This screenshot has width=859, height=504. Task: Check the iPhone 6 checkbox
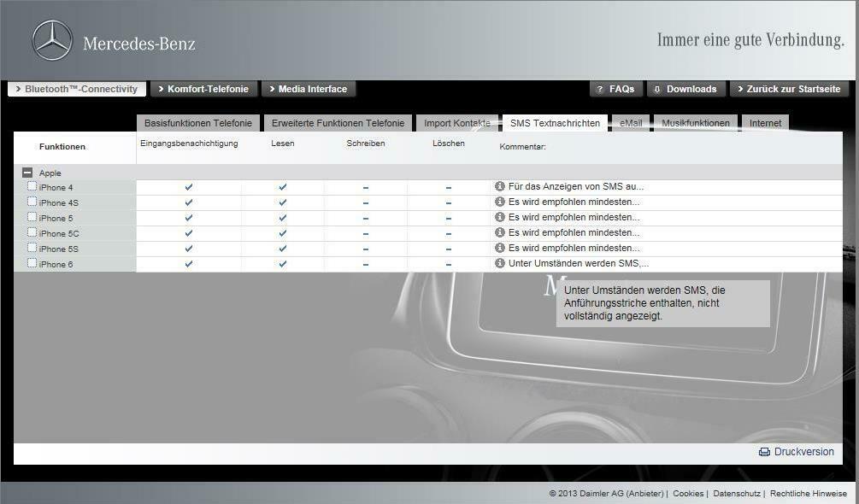click(x=32, y=263)
